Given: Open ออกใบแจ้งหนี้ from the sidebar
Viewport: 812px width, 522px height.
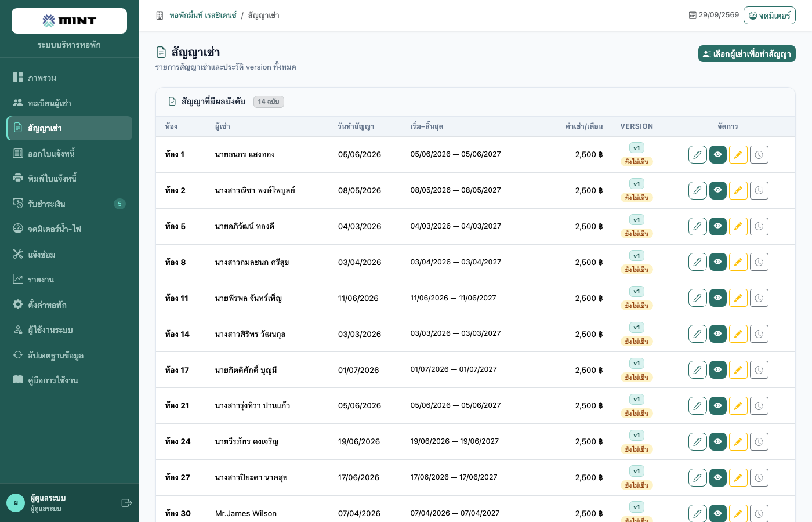Looking at the screenshot, I should [69, 154].
